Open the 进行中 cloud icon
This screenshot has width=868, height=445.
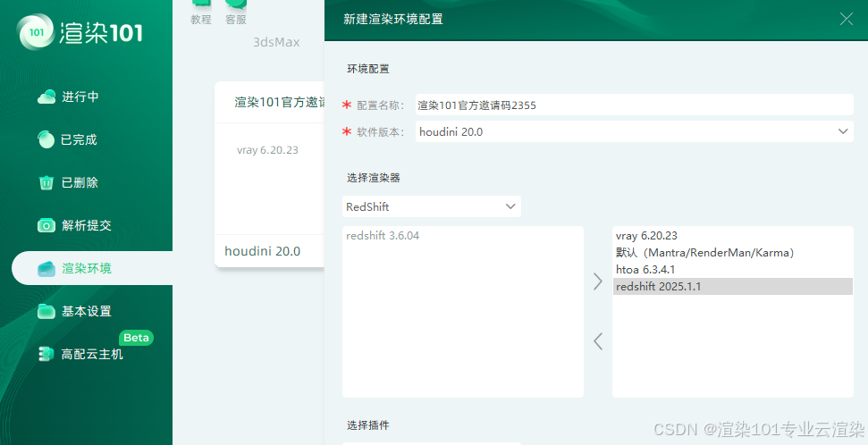[46, 97]
